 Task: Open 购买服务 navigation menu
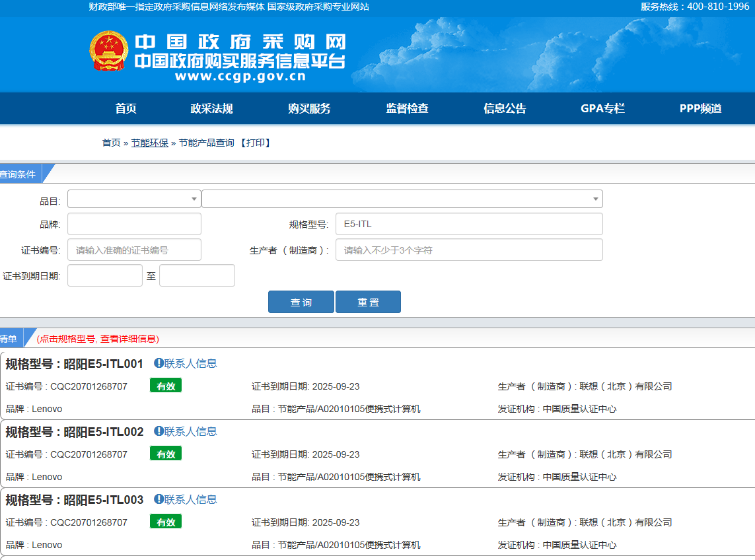click(310, 108)
